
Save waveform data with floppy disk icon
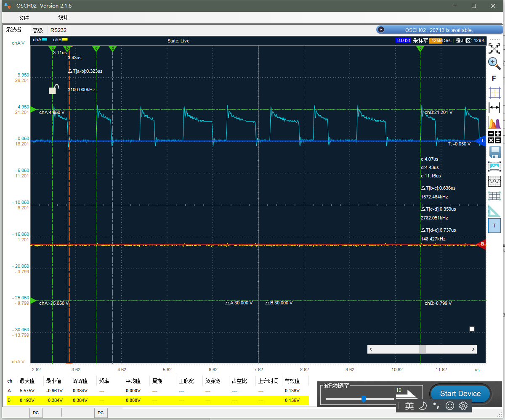point(494,152)
